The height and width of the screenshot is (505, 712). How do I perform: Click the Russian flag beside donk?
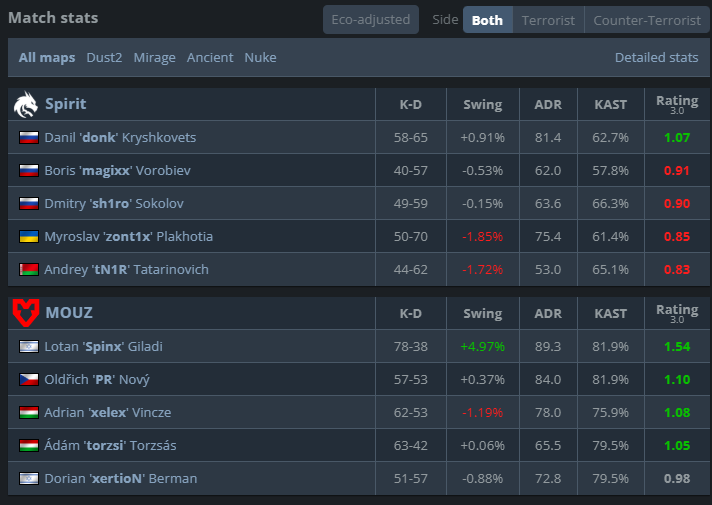point(29,138)
